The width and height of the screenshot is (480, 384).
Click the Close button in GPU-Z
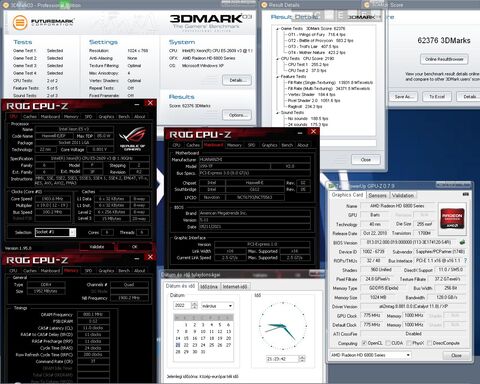[x=456, y=356]
